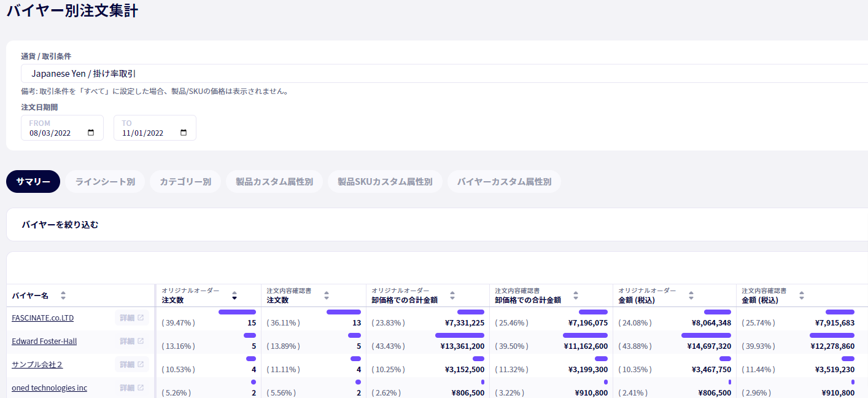Click the ¥7,331,225 amount cell
The width and height of the screenshot is (868, 398).
pos(465,322)
